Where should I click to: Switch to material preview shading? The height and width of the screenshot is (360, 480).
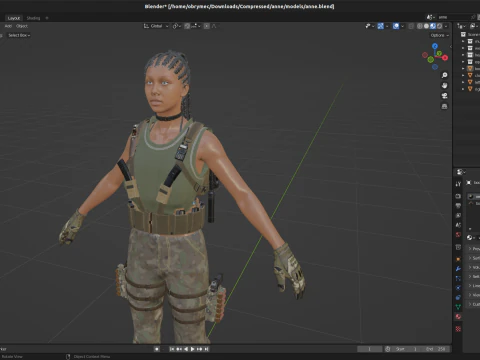(x=433, y=26)
